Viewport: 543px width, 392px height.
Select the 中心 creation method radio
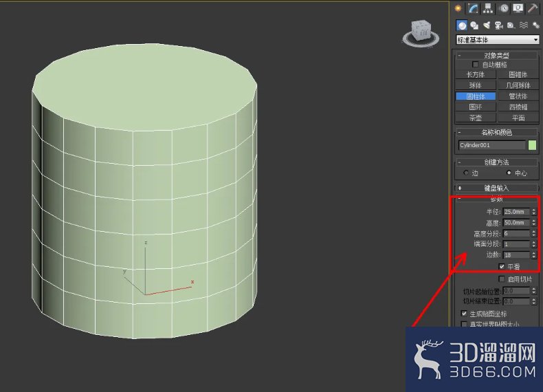(509, 173)
